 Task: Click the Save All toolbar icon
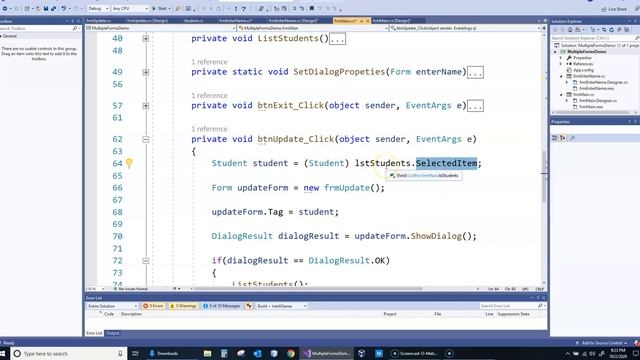(x=53, y=9)
